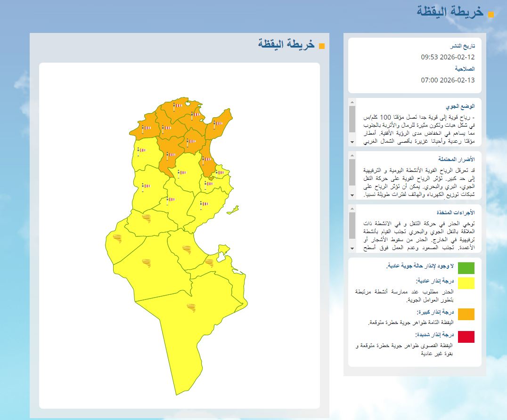Click the green no-alert legend swatch

[x=466, y=268]
